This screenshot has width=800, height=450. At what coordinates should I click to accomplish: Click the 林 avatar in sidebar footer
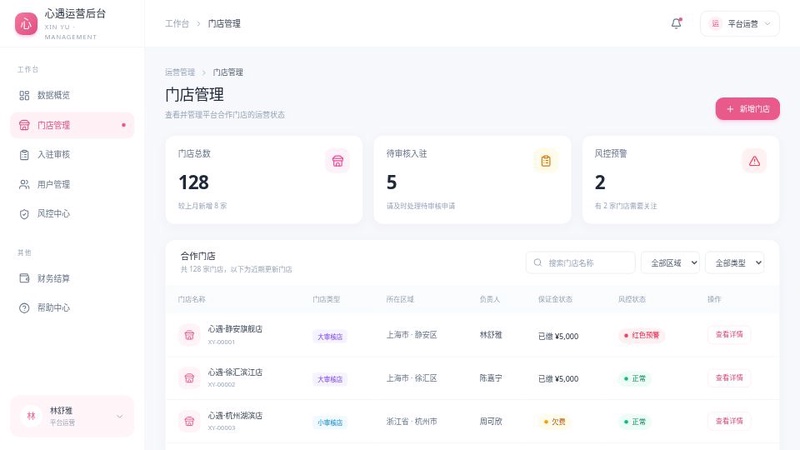pos(31,416)
